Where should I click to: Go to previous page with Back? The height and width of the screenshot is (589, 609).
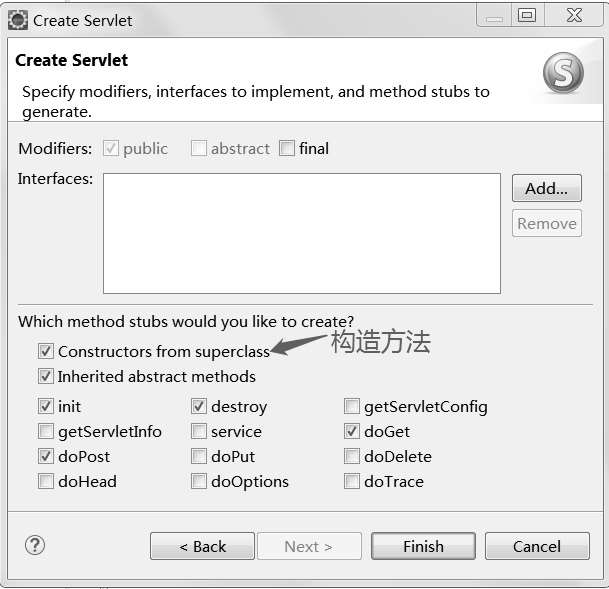(x=202, y=546)
